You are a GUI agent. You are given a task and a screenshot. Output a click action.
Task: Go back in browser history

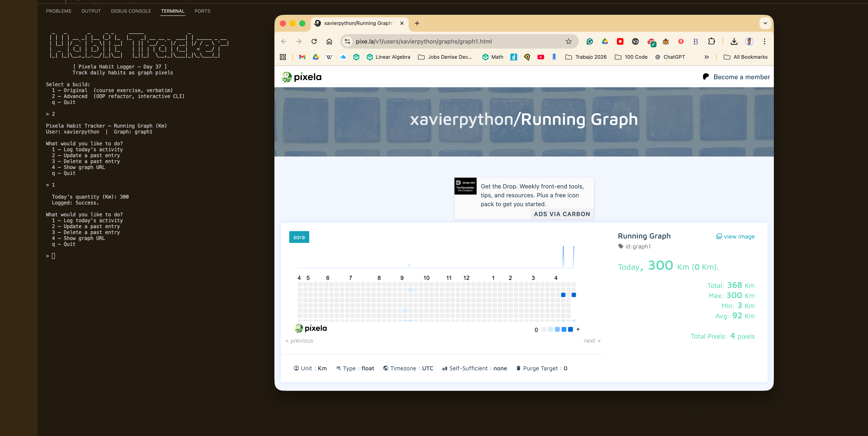(x=284, y=41)
